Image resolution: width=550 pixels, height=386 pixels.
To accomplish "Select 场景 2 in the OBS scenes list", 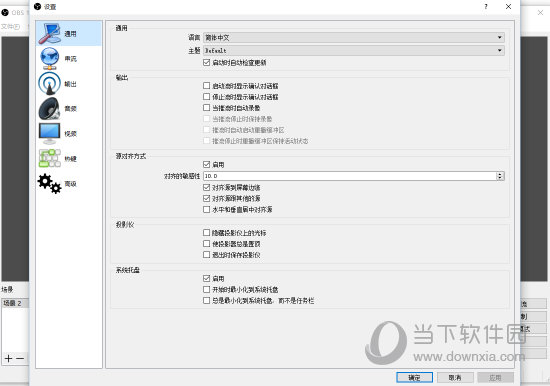I will [15, 303].
